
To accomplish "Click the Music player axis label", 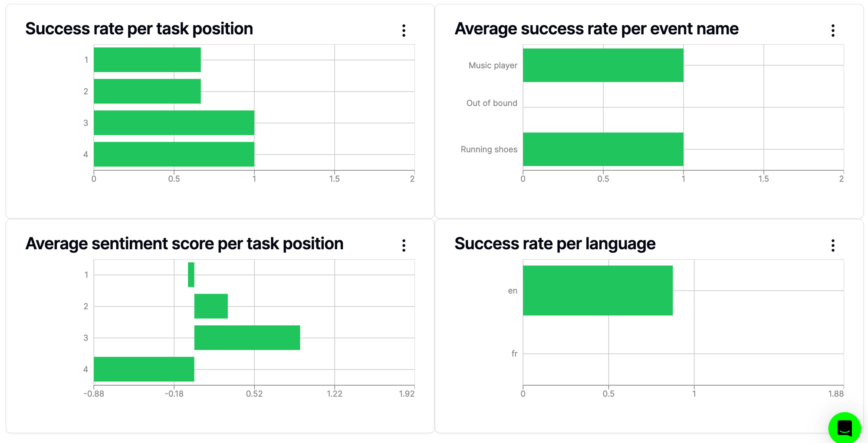I will tap(493, 65).
